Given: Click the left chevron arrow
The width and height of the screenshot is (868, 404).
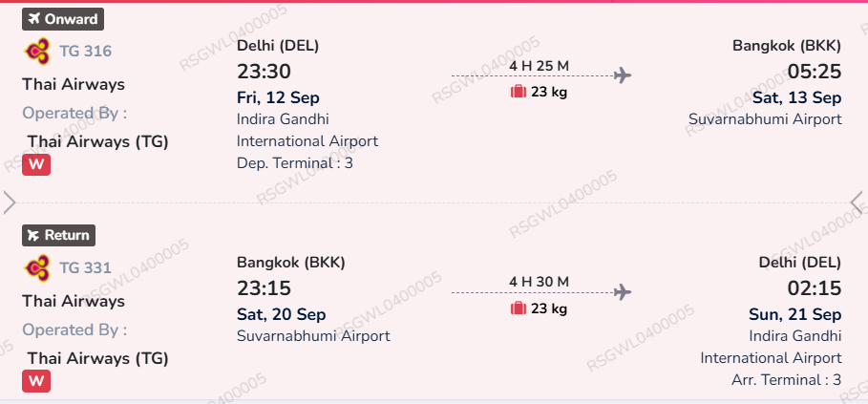Looking at the screenshot, I should pos(10,202).
